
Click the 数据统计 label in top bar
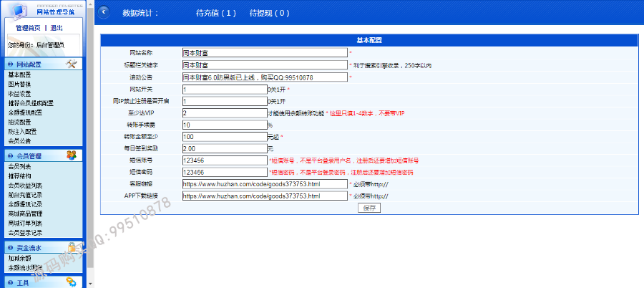tap(140, 13)
